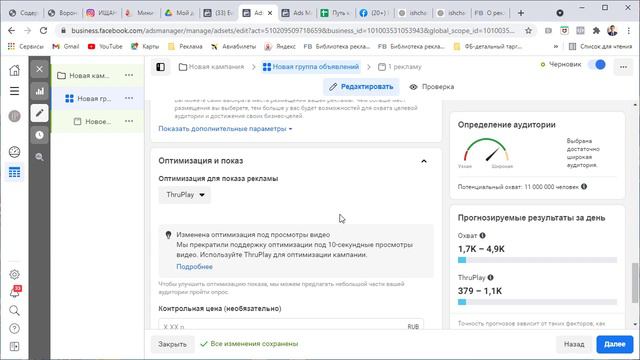Open options for Новая группа row
The width and height of the screenshot is (640, 360).
129,98
